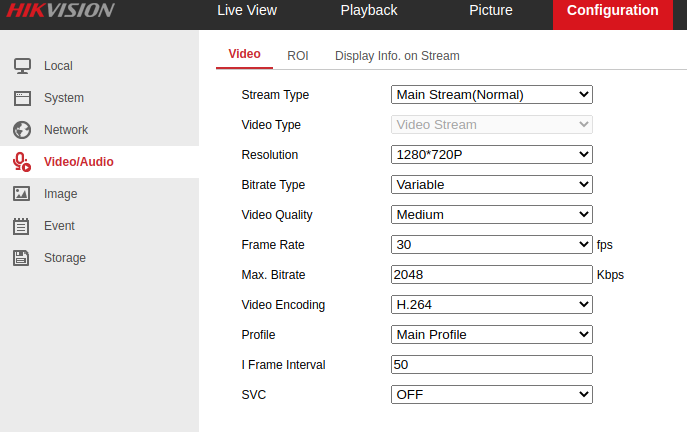Open the Network settings section
This screenshot has width=687, height=432.
click(x=99, y=130)
